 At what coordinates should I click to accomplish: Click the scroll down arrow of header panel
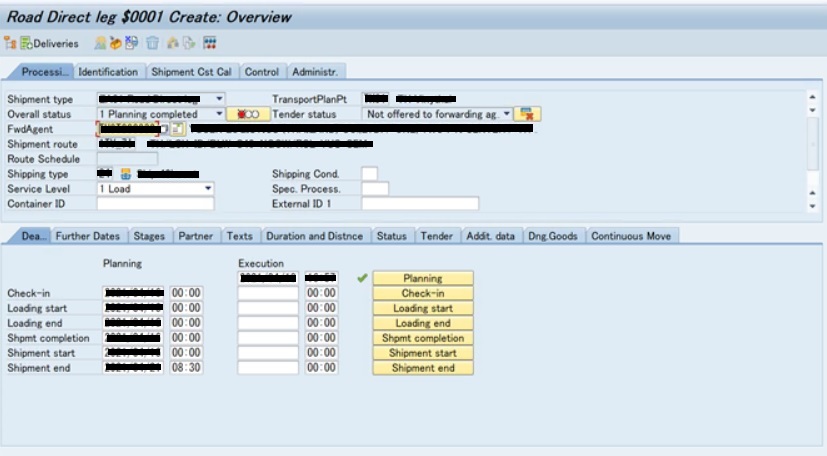(x=811, y=205)
